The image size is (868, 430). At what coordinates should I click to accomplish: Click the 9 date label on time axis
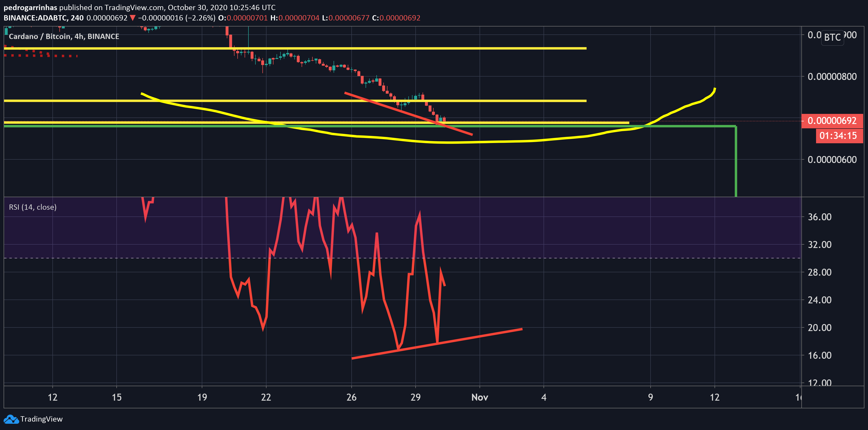pyautogui.click(x=650, y=397)
